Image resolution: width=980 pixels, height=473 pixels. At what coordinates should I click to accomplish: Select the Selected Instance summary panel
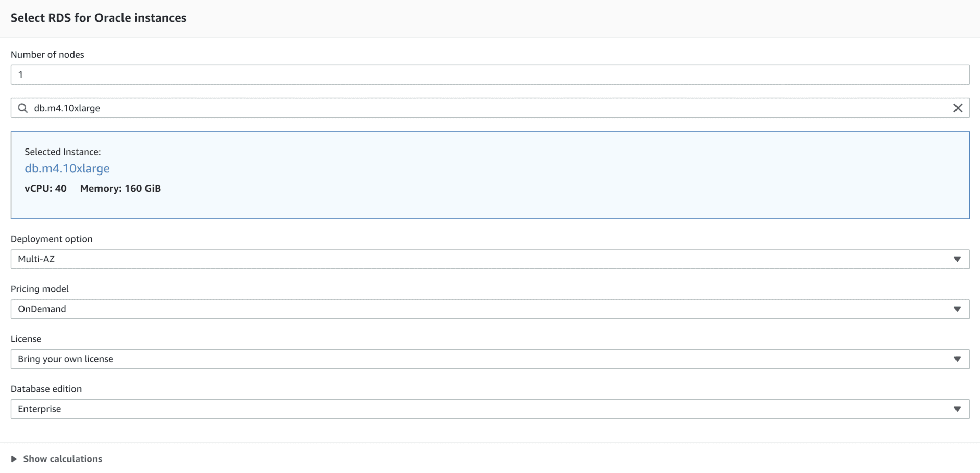[490, 175]
